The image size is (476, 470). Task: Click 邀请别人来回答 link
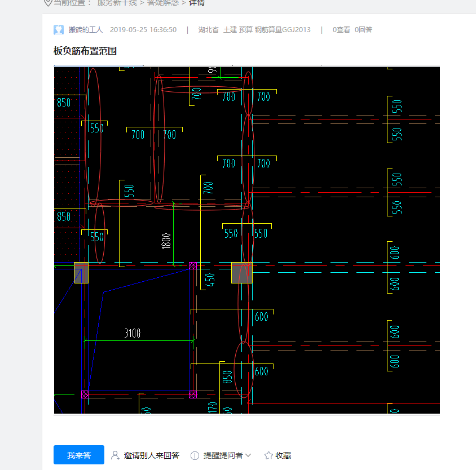(x=152, y=455)
